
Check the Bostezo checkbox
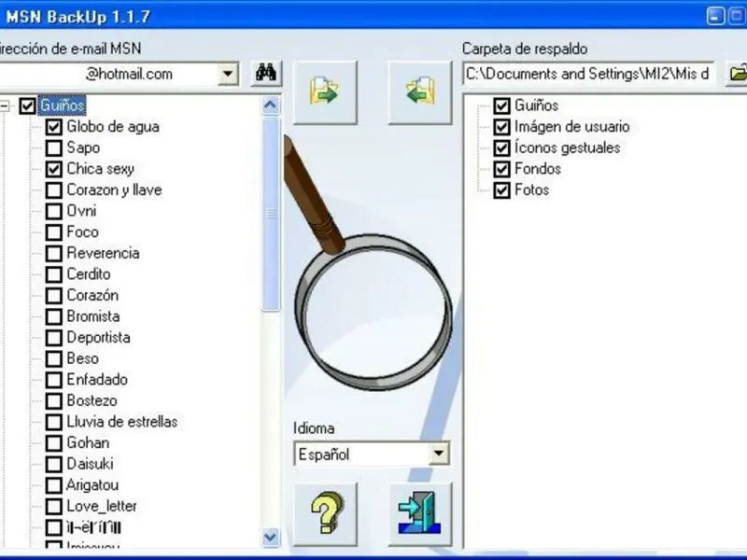[54, 401]
